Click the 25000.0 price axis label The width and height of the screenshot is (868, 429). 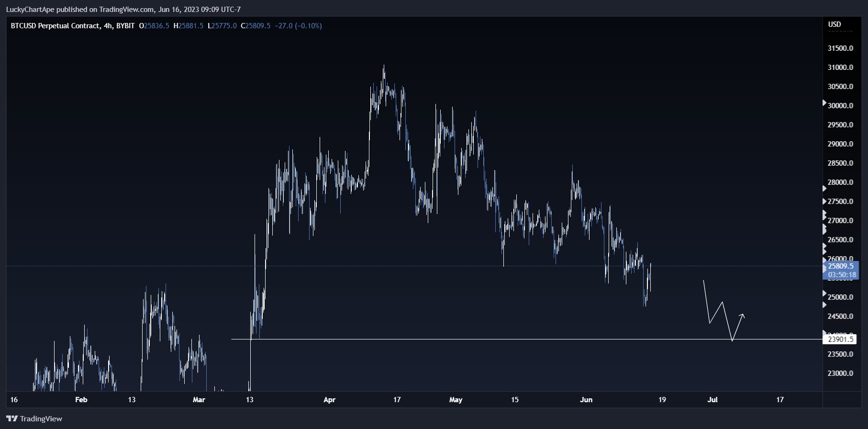tap(840, 297)
